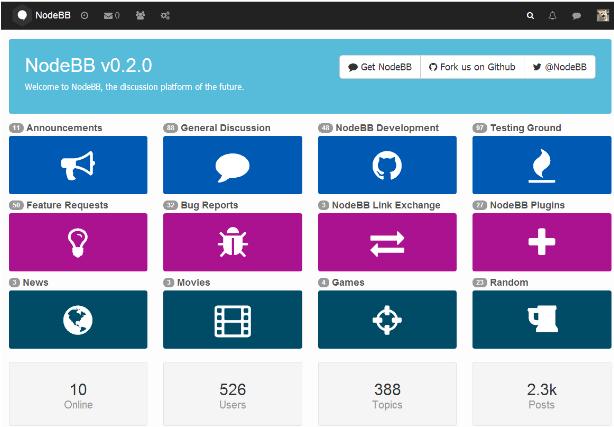Click the 10 Online stats box
This screenshot has height=427, width=614.
pyautogui.click(x=78, y=393)
